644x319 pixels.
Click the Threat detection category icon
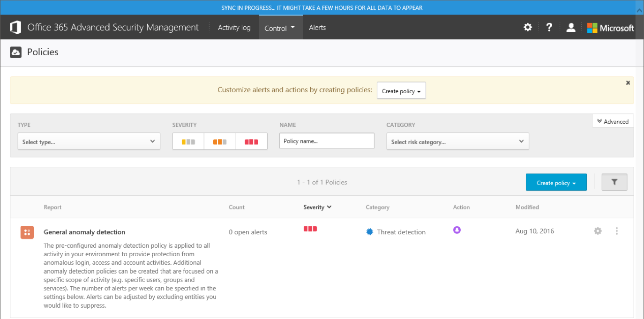(370, 231)
